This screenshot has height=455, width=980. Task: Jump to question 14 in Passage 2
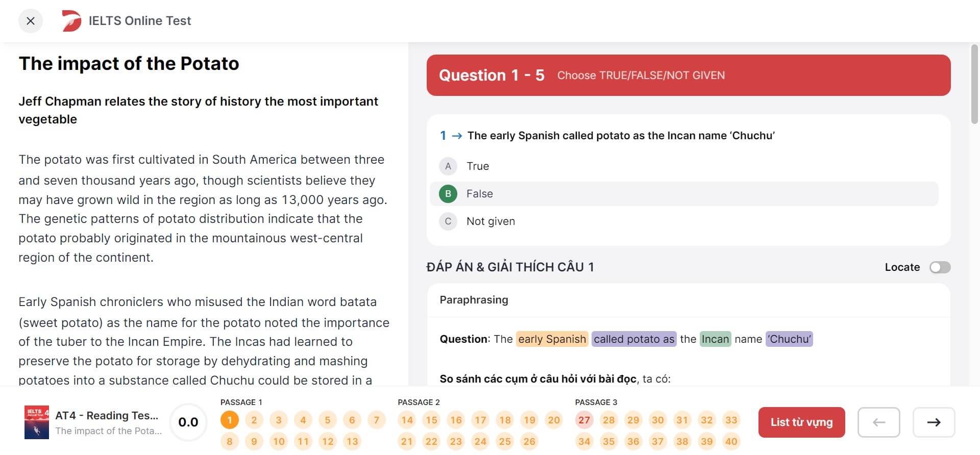tap(407, 420)
